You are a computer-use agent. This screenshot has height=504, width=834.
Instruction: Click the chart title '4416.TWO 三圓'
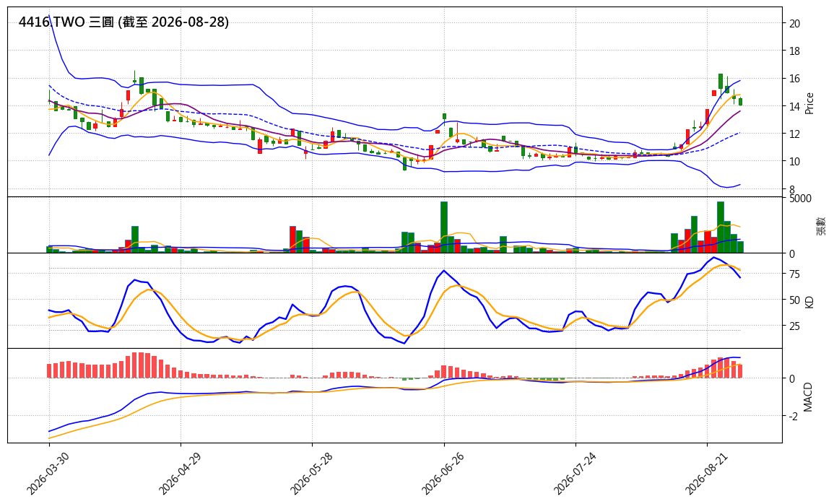click(66, 22)
